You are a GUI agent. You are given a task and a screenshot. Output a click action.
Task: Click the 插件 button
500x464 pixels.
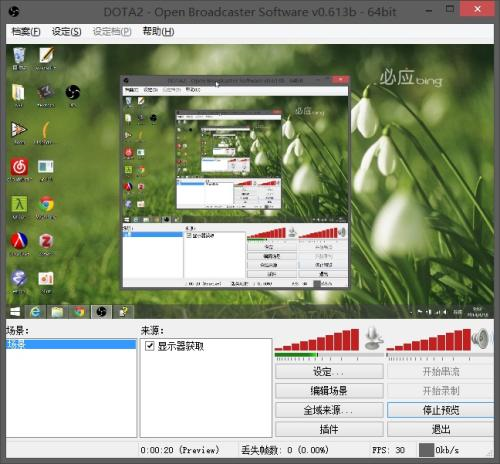pyautogui.click(x=329, y=429)
